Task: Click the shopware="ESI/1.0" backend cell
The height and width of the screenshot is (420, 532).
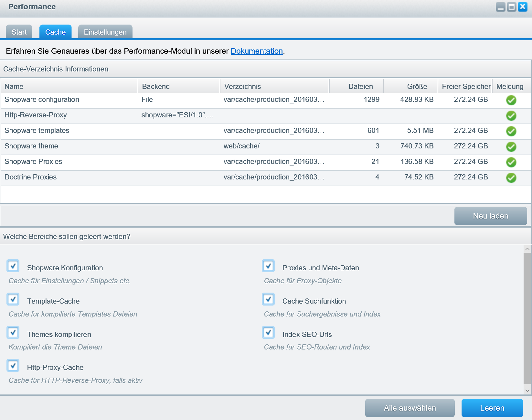Action: [177, 115]
